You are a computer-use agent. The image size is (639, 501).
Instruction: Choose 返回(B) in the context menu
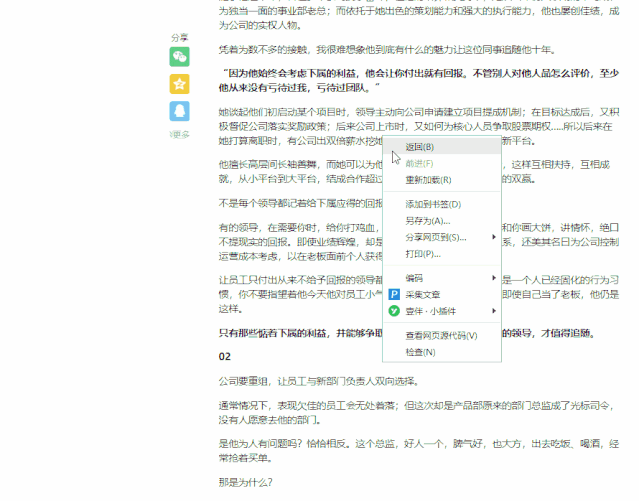tap(419, 147)
